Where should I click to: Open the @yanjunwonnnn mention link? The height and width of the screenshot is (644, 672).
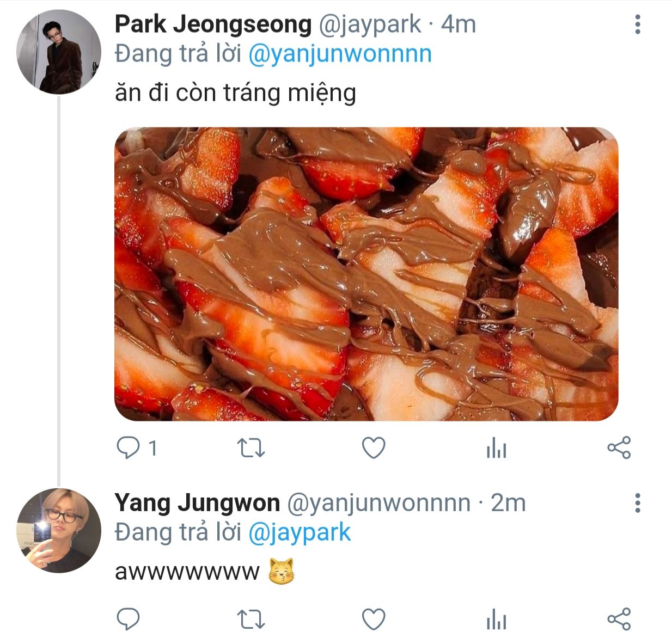340,54
